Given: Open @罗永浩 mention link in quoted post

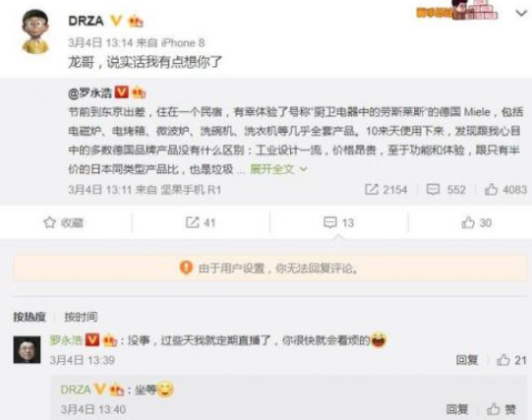Looking at the screenshot, I should point(89,93).
